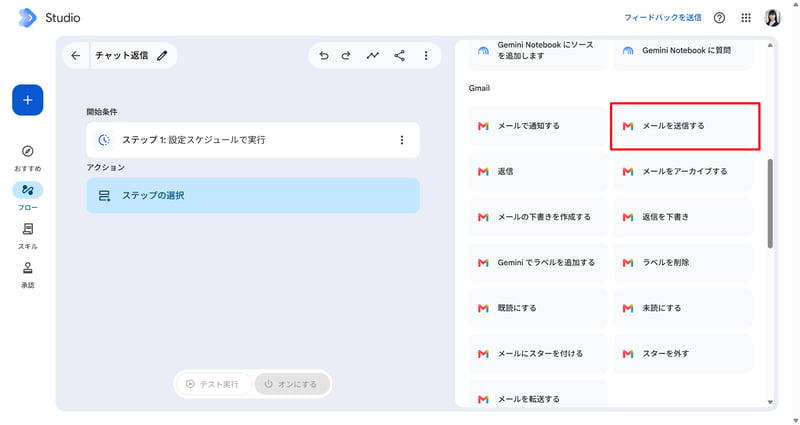Image resolution: width=800 pixels, height=425 pixels.
Task: Click the ステップの選択 action card
Action: coord(253,195)
